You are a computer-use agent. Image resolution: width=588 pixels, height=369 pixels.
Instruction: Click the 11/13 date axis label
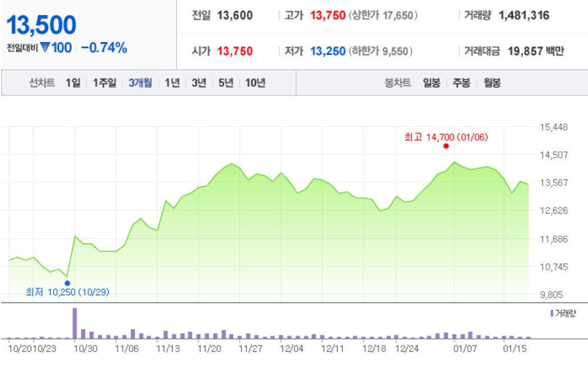(x=168, y=349)
